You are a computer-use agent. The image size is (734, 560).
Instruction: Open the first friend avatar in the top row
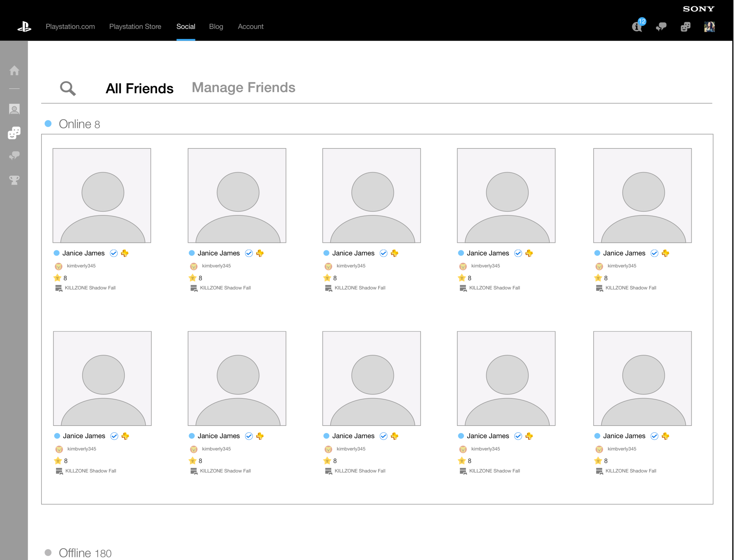click(102, 196)
